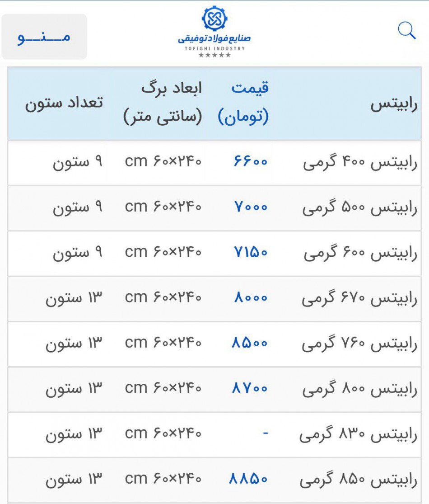Viewport: 429px width, 504px height.
Task: Click the ۸۰۰۰ price link
Action: pyautogui.click(x=251, y=298)
